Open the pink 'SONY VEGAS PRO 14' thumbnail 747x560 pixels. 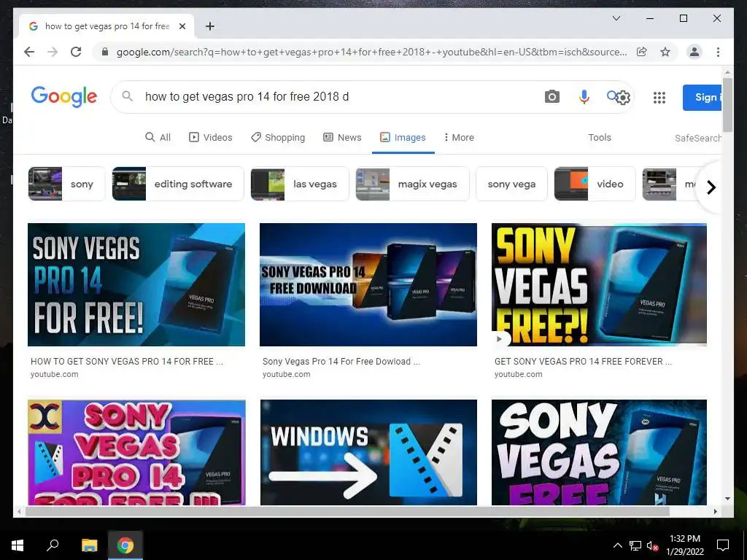[136, 452]
